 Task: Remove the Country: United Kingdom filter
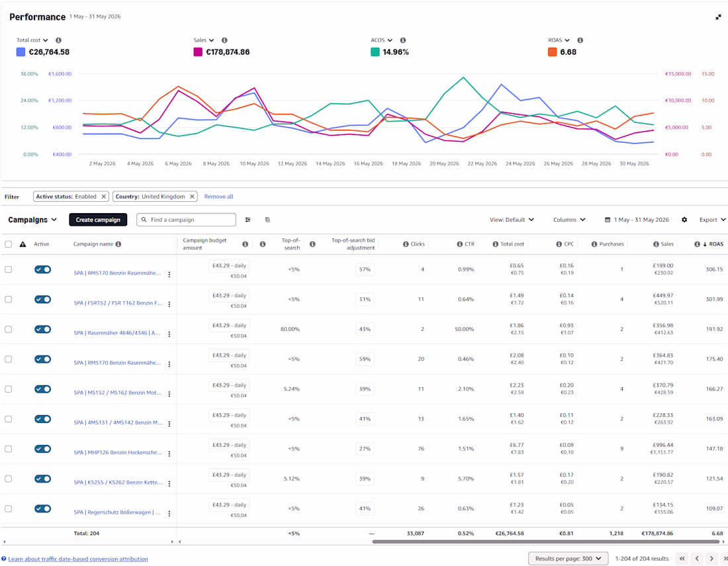[192, 197]
